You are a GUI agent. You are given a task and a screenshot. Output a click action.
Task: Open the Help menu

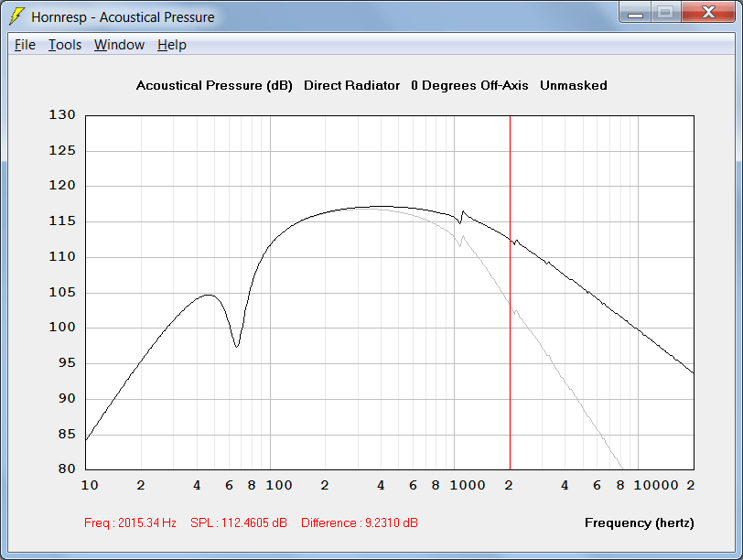171,45
